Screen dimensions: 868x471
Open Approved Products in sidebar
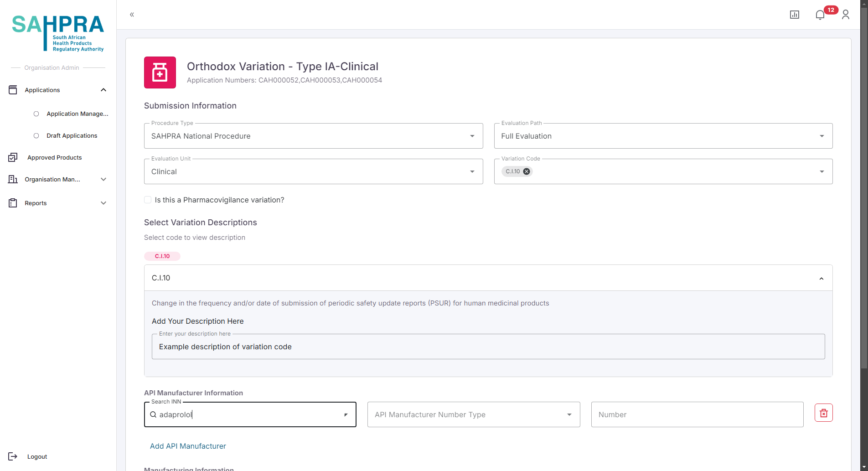54,158
